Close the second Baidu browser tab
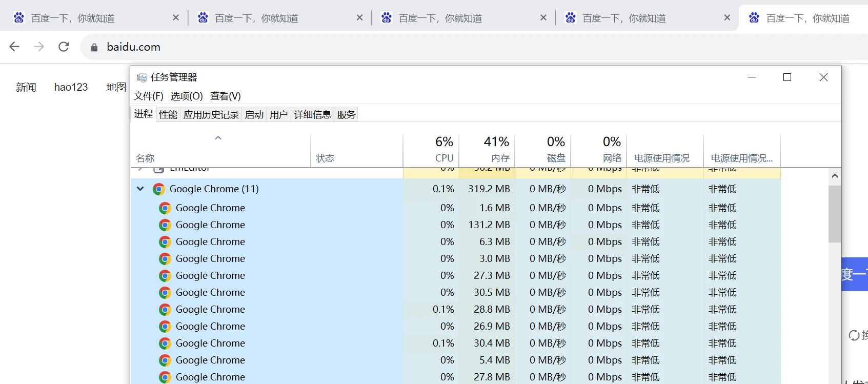Viewport: 868px width, 384px height. pyautogui.click(x=359, y=18)
